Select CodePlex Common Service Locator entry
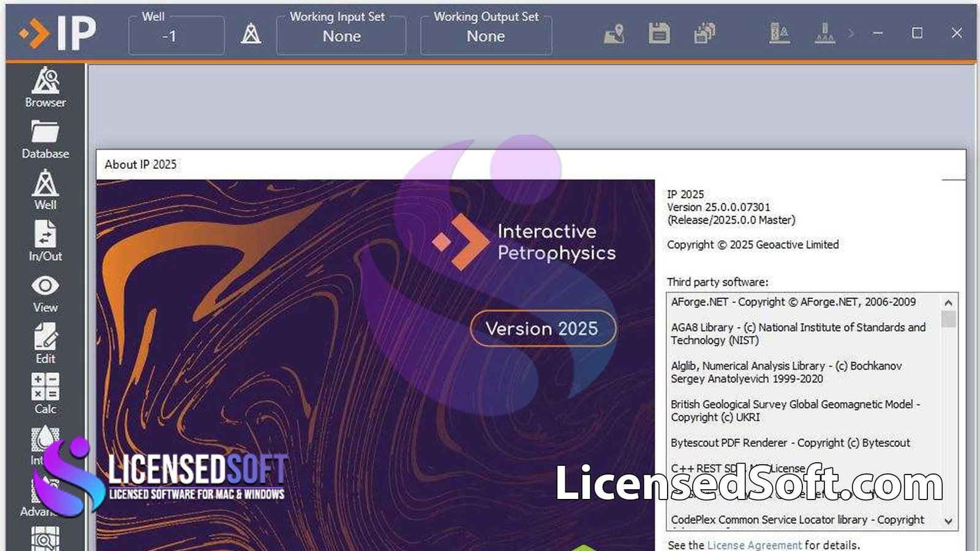 click(797, 520)
